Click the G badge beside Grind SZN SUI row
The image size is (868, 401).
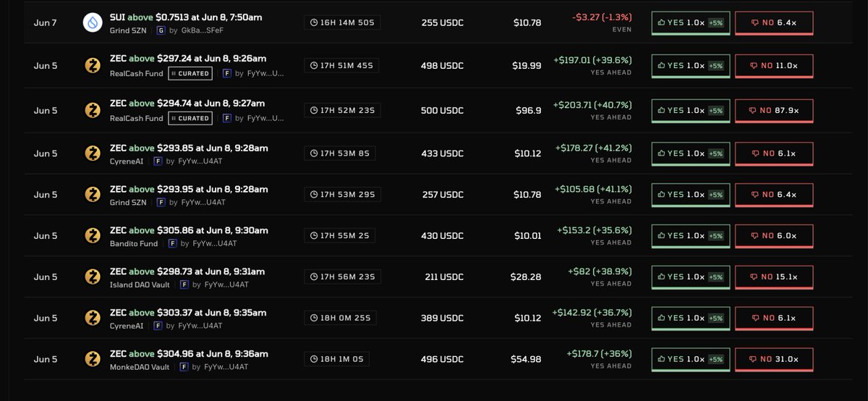[161, 31]
